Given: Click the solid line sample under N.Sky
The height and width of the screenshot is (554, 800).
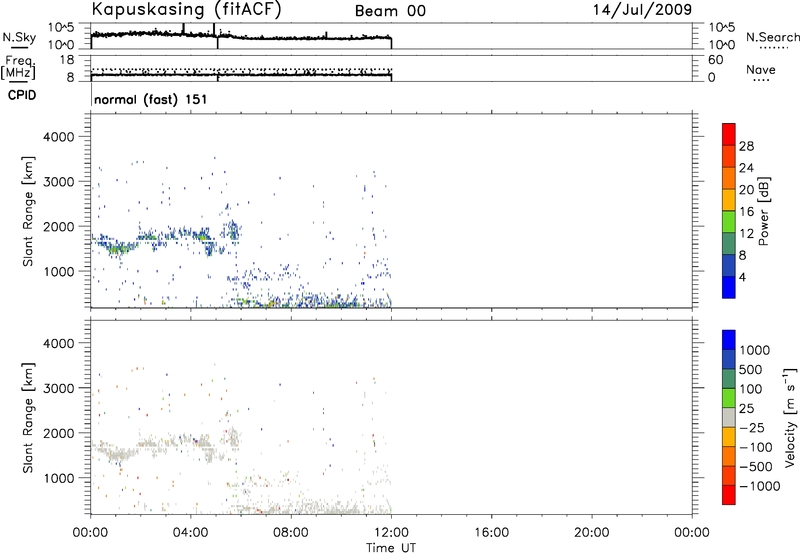Looking at the screenshot, I should [18, 47].
